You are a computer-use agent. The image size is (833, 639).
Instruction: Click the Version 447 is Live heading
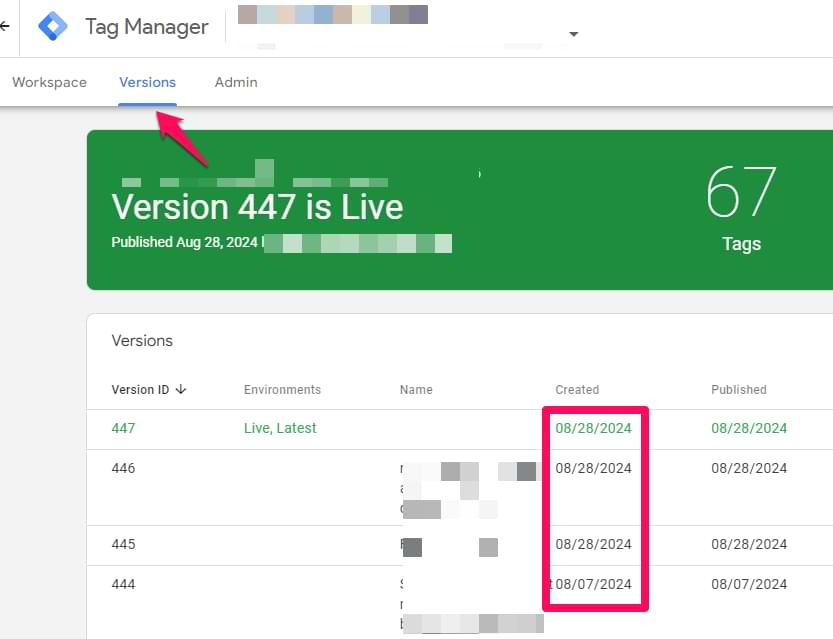(x=257, y=207)
